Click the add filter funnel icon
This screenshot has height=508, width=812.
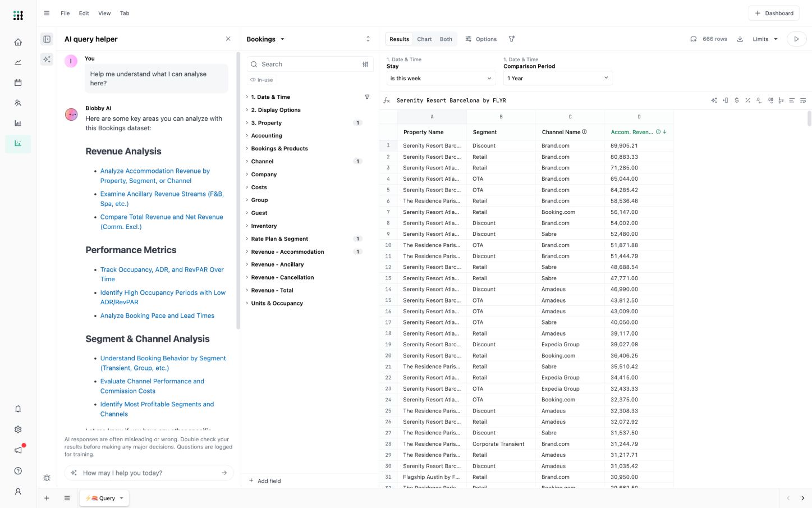point(511,39)
